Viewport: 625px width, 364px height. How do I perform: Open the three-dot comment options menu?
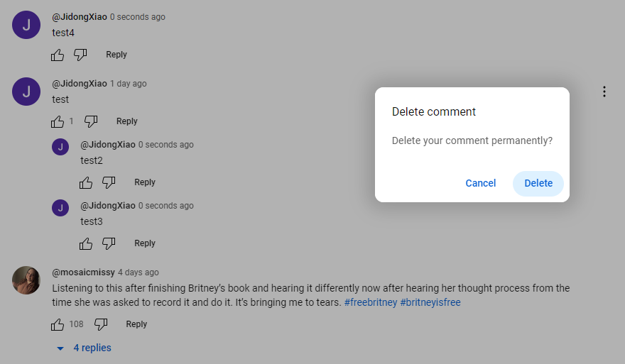pos(604,92)
